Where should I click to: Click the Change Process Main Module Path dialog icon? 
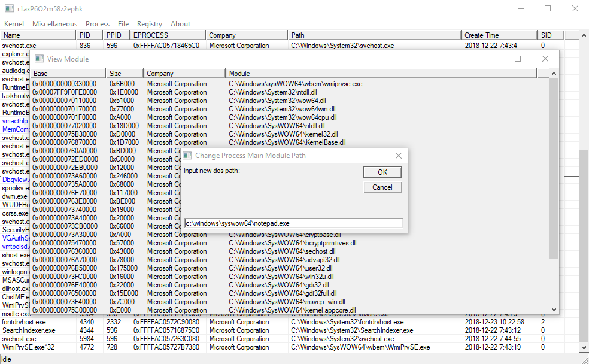click(x=187, y=156)
